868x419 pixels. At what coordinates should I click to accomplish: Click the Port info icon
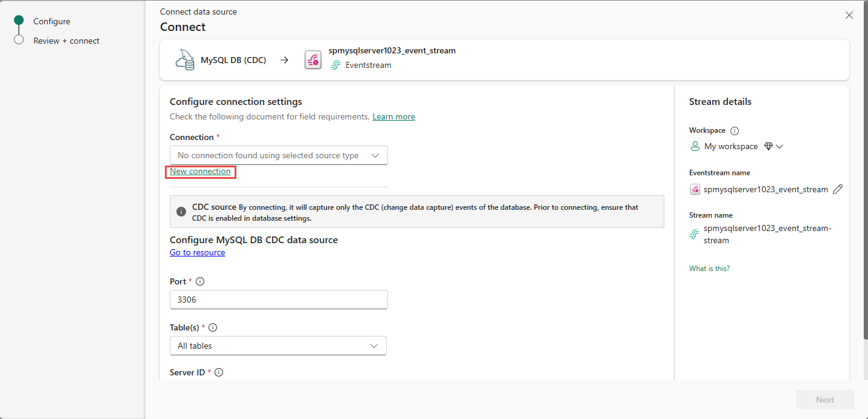click(200, 281)
